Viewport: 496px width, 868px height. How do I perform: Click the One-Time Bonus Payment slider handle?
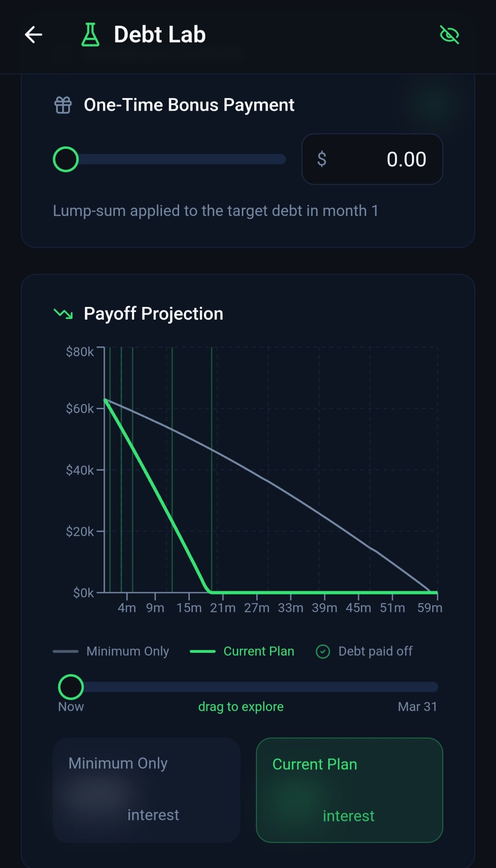point(66,159)
